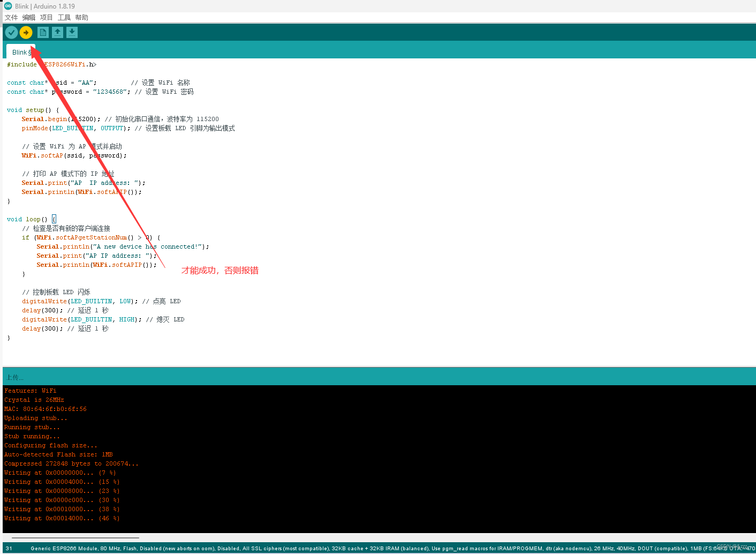Image resolution: width=756 pixels, height=554 pixels.
Task: Save the sketch with the down-arrow toolbar icon
Action: coord(72,32)
